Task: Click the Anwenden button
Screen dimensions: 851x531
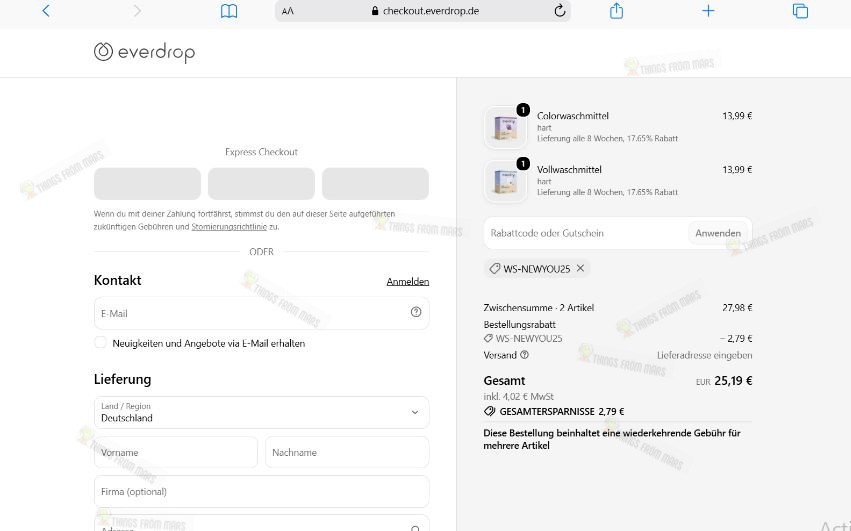Action: click(717, 233)
